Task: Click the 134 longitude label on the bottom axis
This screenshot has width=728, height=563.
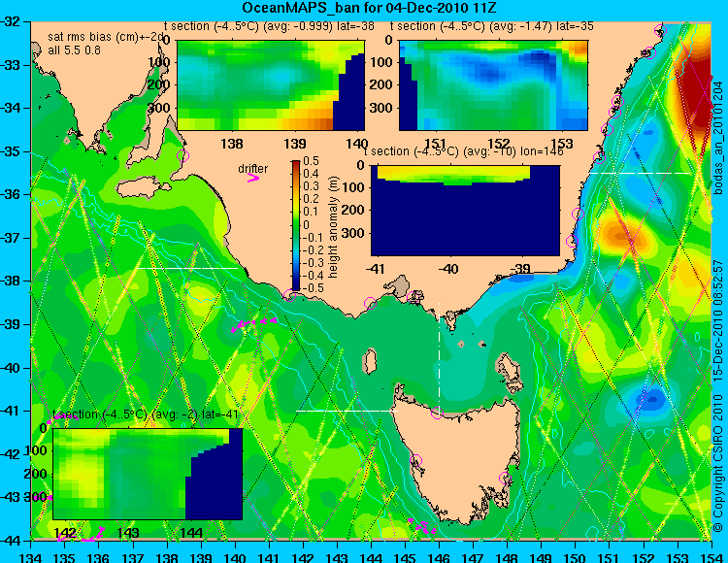Action: (x=31, y=557)
